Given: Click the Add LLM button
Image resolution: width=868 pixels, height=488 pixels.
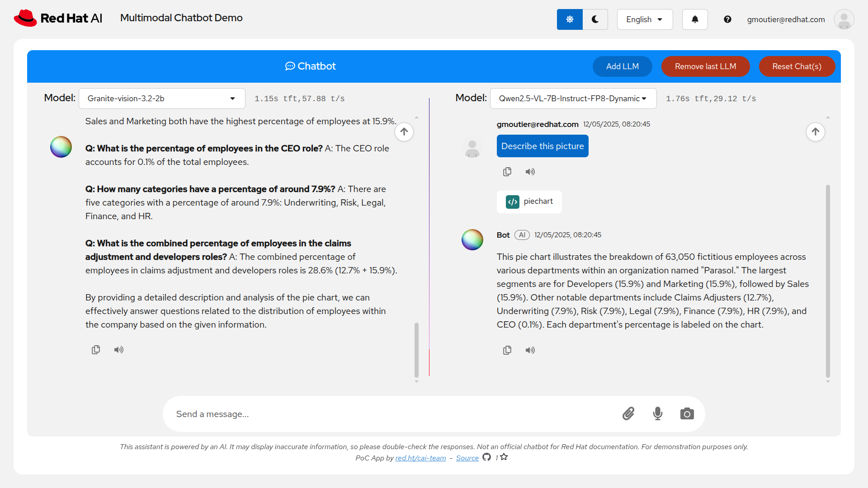Looking at the screenshot, I should [622, 66].
